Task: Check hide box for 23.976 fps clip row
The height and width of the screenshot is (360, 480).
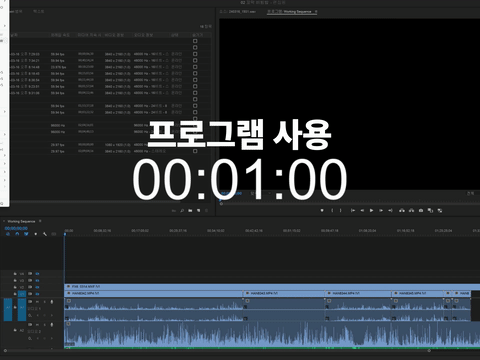Action: (195, 67)
